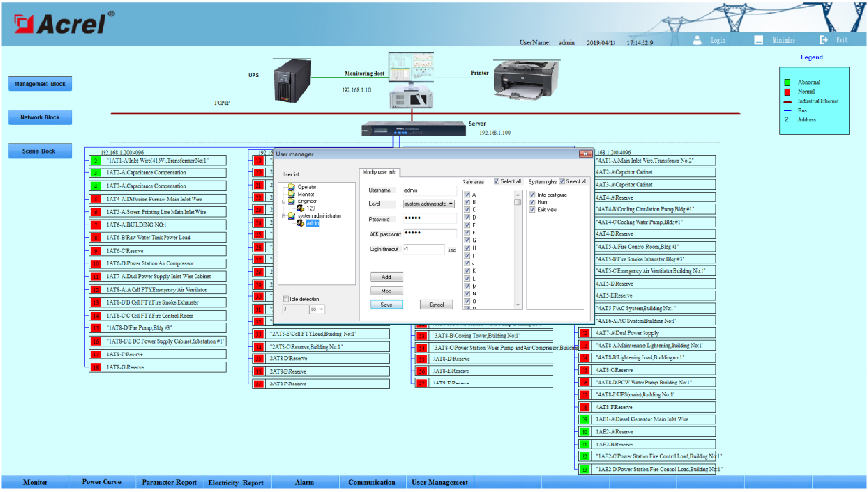Toggle Select all for safe areas

(496, 181)
